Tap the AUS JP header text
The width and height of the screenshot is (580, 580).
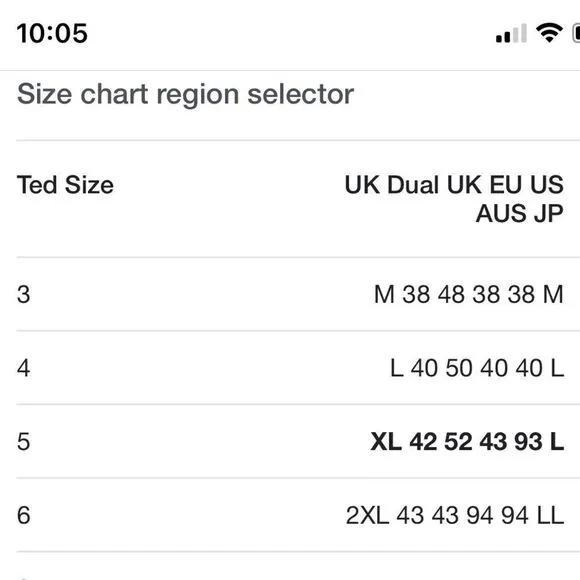[x=519, y=213]
